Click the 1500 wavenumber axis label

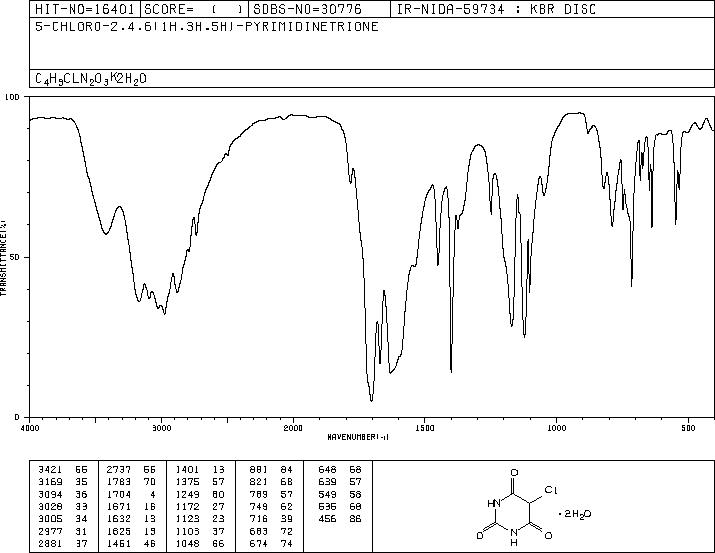tap(425, 428)
